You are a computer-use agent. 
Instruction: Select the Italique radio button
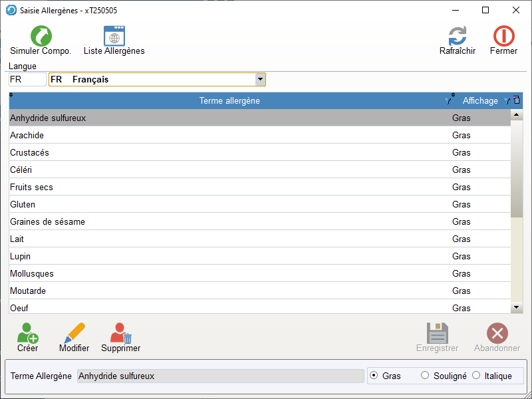click(476, 376)
